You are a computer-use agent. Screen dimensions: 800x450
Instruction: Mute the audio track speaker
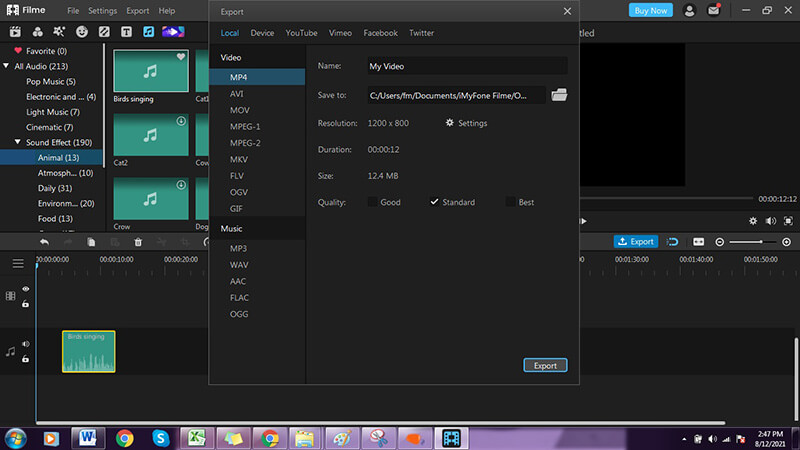click(x=26, y=344)
